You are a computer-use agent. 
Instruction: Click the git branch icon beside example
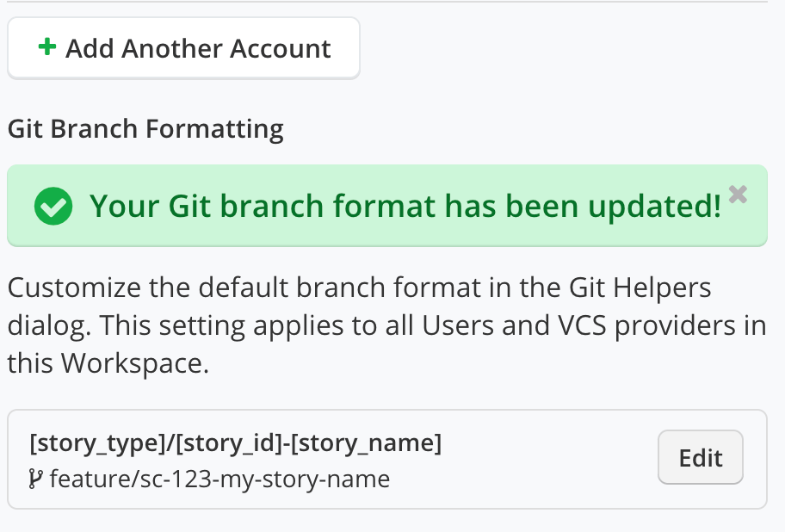pyautogui.click(x=36, y=479)
